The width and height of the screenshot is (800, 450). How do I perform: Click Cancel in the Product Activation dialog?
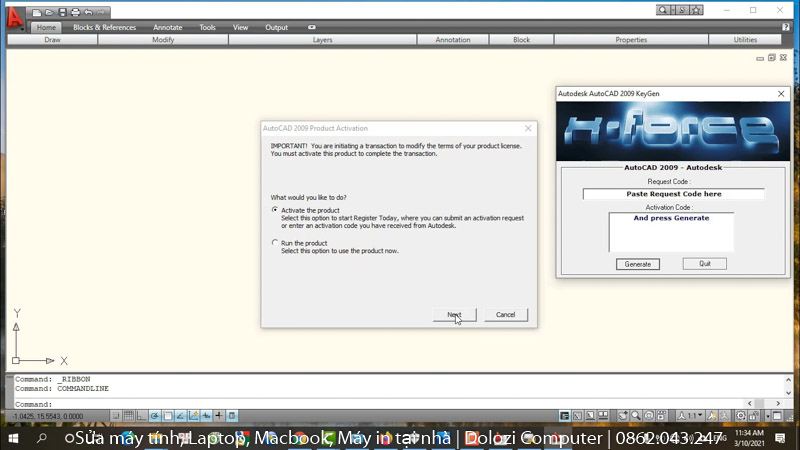point(505,315)
